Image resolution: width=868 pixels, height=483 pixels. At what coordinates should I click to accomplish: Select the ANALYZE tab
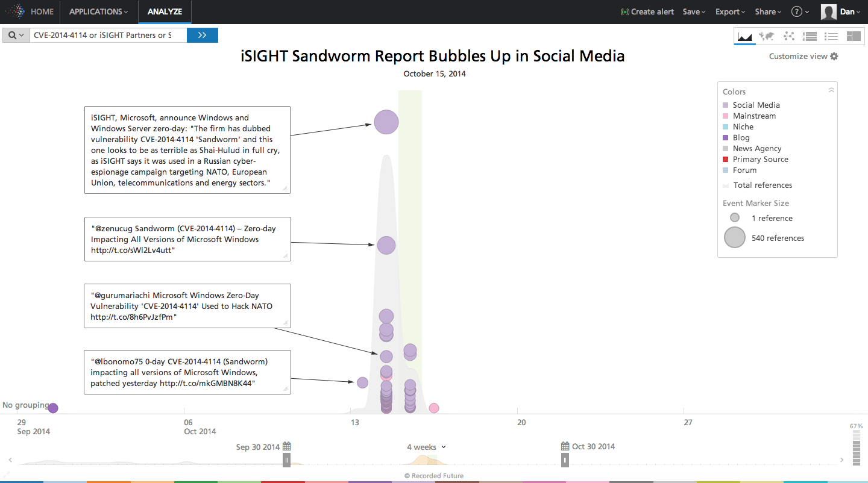(165, 11)
